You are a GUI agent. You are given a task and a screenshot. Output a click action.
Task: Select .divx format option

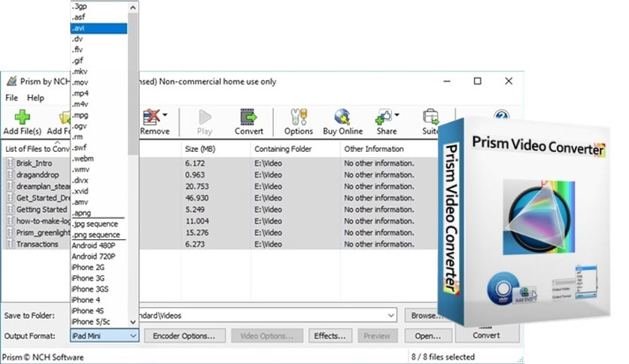pyautogui.click(x=99, y=180)
